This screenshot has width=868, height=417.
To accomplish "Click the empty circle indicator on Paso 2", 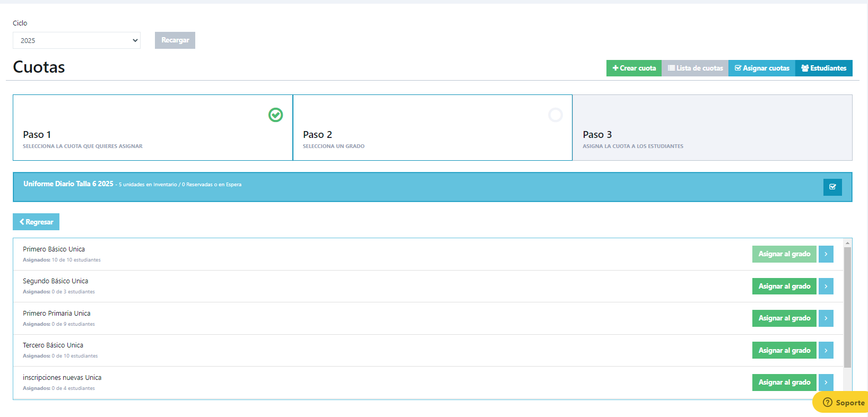I will pyautogui.click(x=555, y=115).
